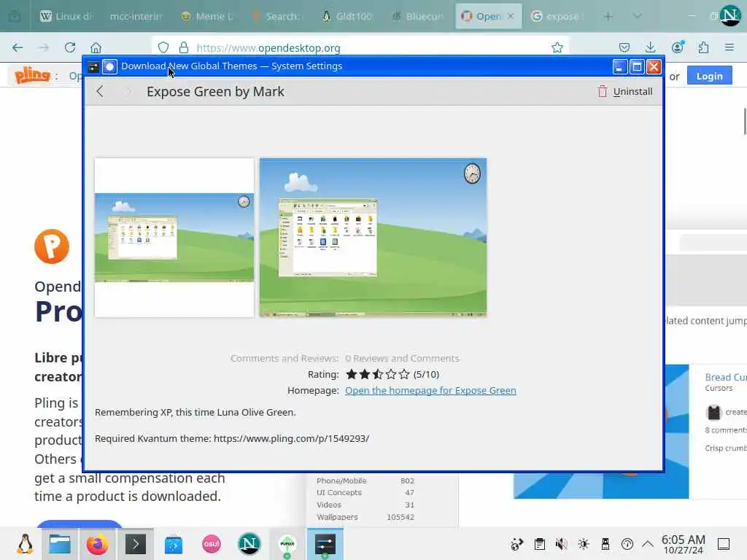The image size is (747, 560).
Task: Open the terminal from the taskbar
Action: (x=135, y=544)
